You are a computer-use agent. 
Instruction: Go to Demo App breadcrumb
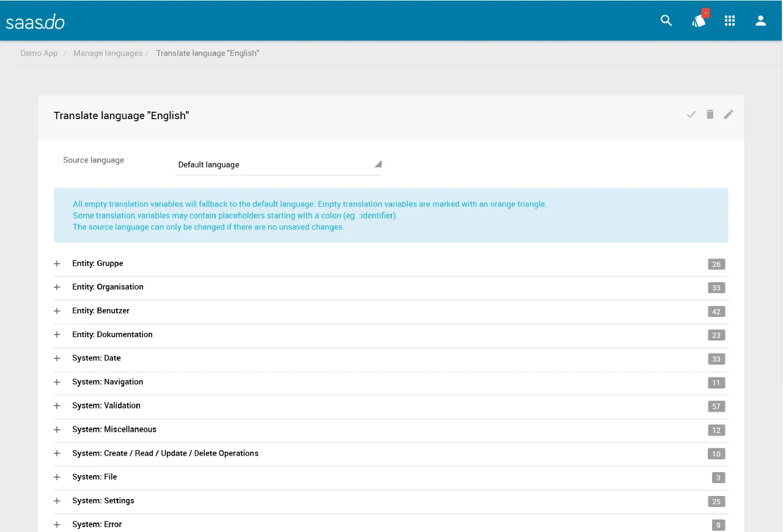click(x=39, y=53)
